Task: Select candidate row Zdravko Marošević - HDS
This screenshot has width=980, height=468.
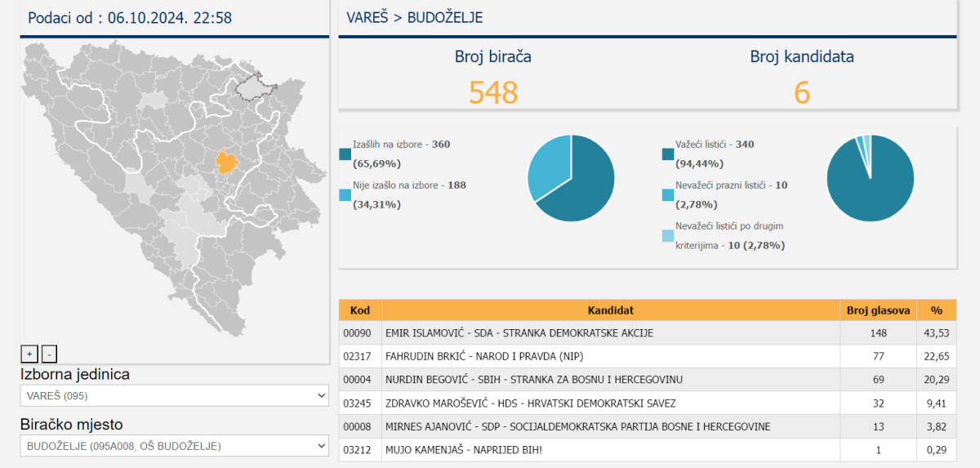Action: [x=648, y=403]
